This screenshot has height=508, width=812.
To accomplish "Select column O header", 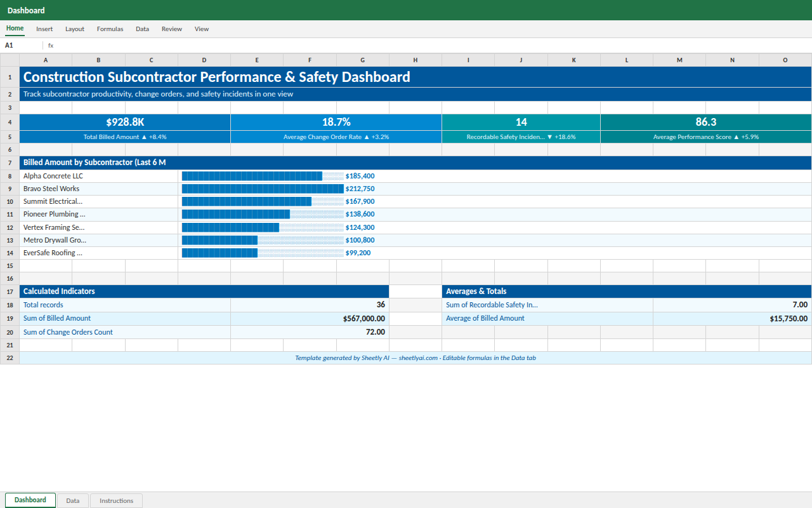I will (785, 60).
